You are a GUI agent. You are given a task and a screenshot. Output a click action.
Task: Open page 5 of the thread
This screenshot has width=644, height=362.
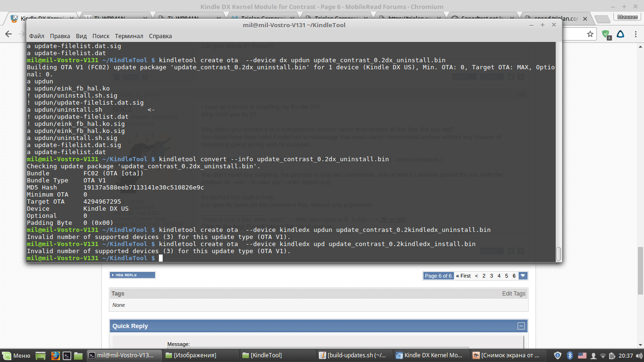506,276
